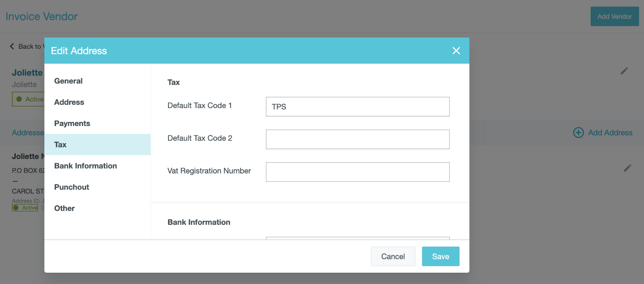Click the vendor edit pencil icon
This screenshot has width=644, height=284.
pos(624,71)
